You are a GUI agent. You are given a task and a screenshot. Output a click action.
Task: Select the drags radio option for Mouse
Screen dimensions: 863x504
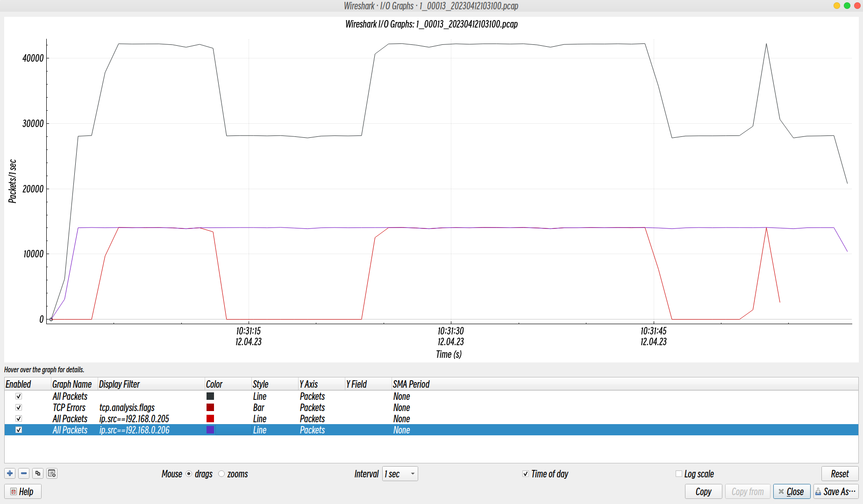point(189,474)
